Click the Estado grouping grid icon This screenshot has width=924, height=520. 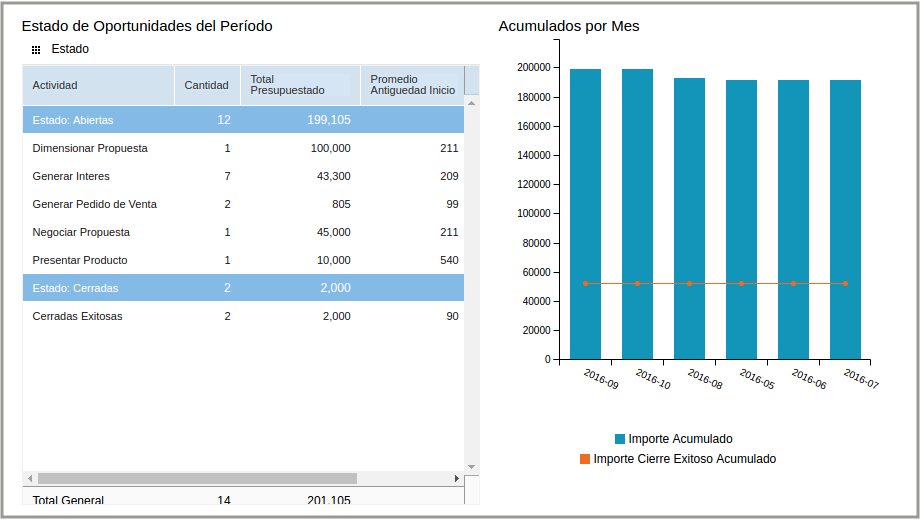pyautogui.click(x=36, y=49)
